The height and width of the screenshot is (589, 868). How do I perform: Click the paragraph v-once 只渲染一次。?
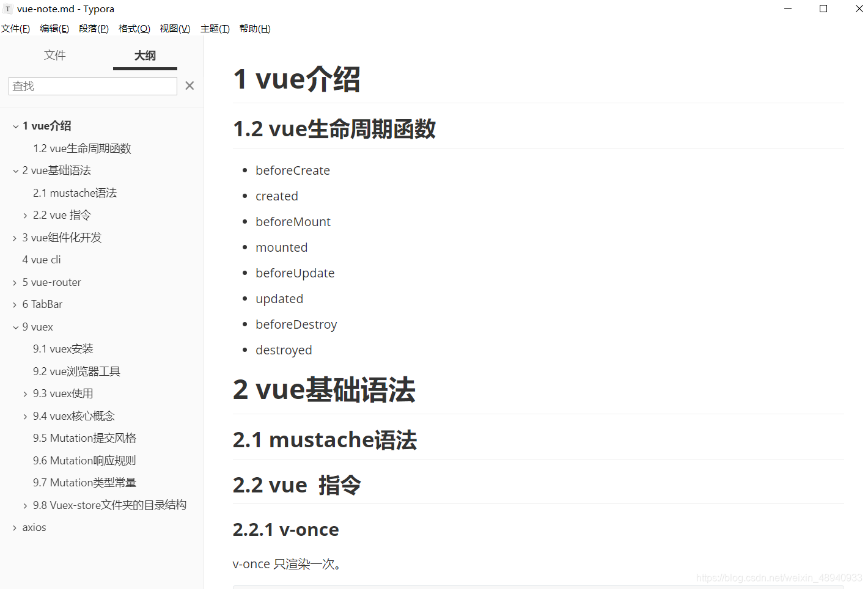(x=287, y=564)
